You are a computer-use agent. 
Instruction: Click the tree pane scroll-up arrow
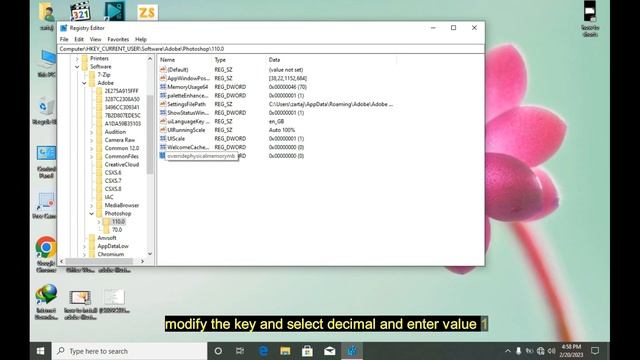150,59
